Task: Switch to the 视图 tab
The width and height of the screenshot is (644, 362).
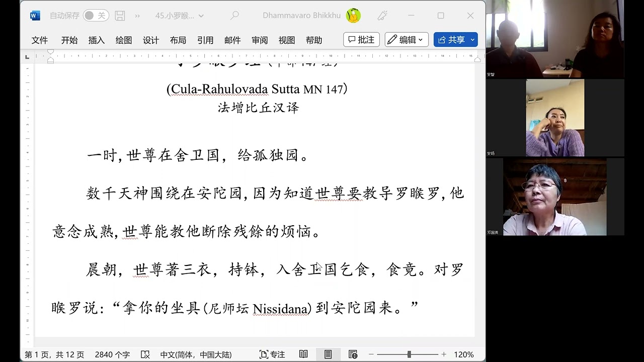Action: click(x=287, y=40)
